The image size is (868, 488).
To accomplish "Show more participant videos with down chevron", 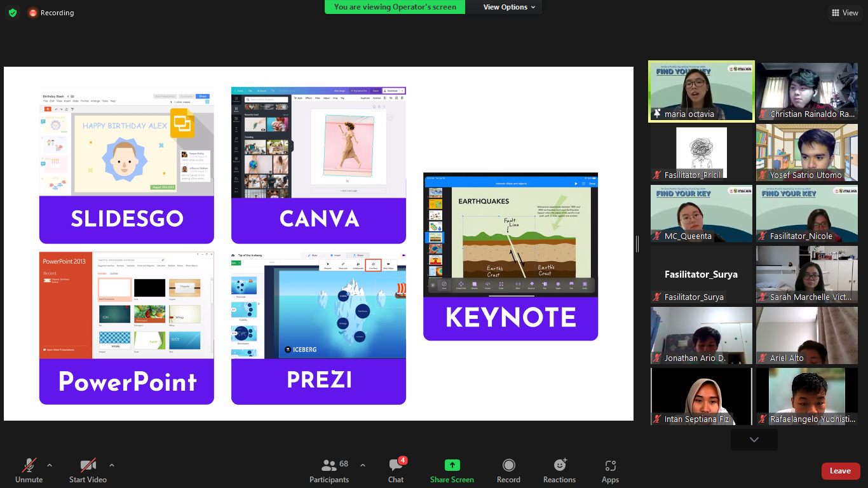I will pyautogui.click(x=754, y=440).
